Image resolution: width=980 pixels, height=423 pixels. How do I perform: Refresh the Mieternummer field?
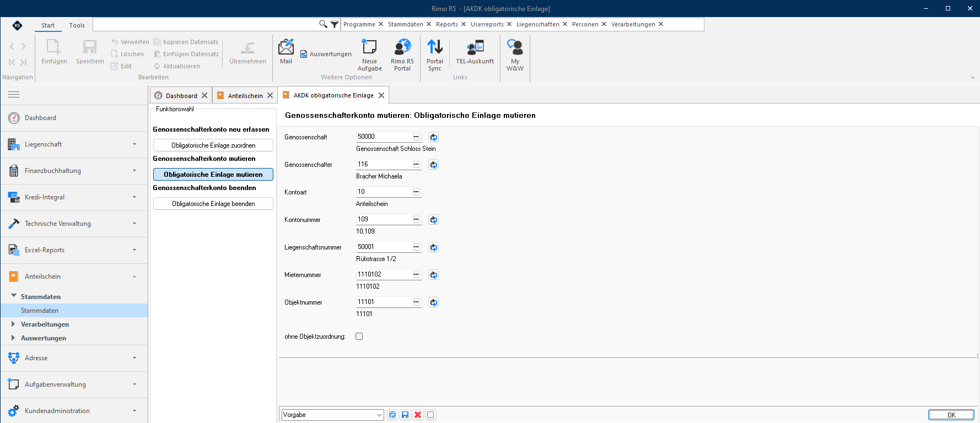(434, 275)
